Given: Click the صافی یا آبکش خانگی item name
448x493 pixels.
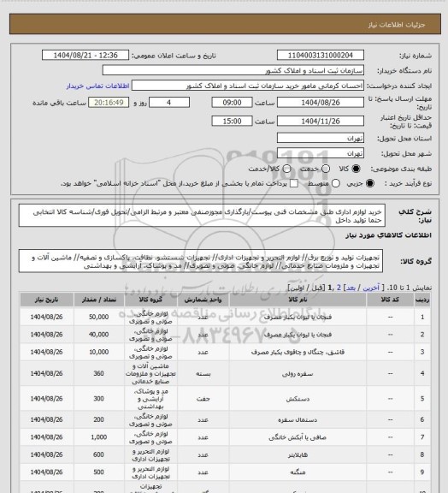Looking at the screenshot, I should pyautogui.click(x=298, y=437).
